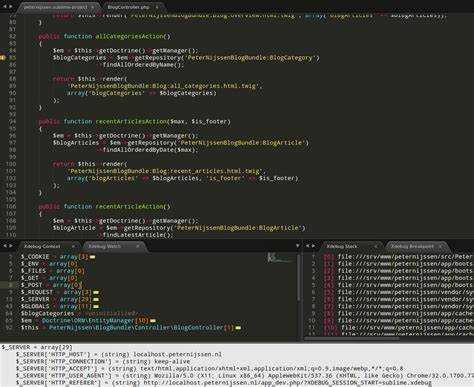Click the $_FILES array[0] row
474x387 pixels.
tap(53, 271)
